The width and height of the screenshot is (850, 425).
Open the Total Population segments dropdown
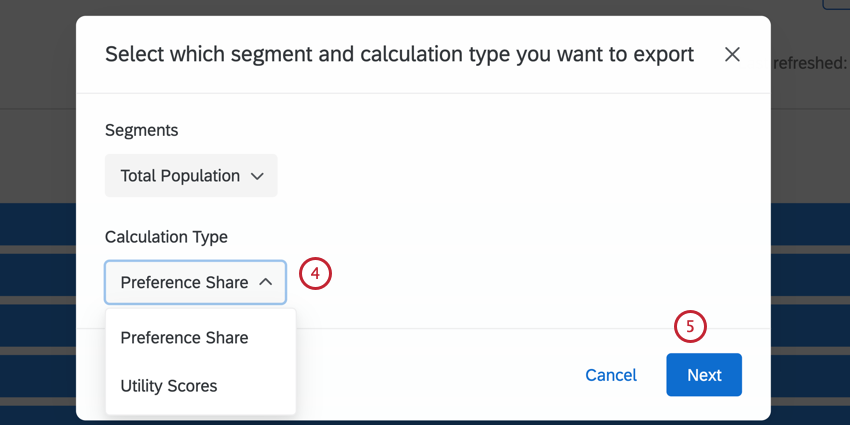pyautogui.click(x=190, y=176)
